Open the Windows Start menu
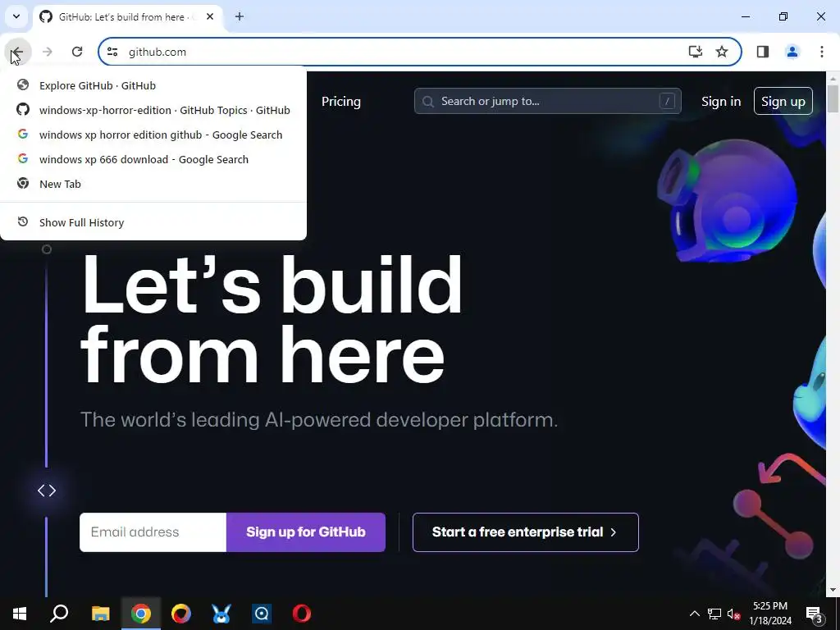Viewport: 840px width, 630px height. [x=20, y=614]
